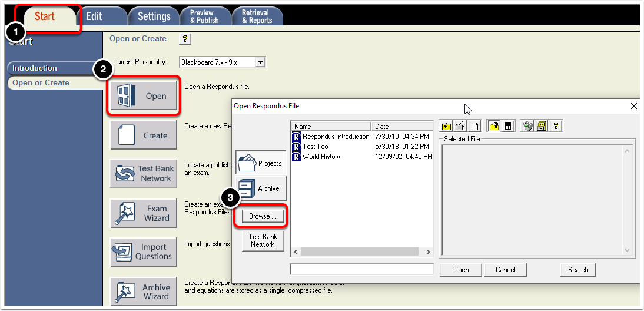Viewport: 644px width, 311px height.
Task: Expand the Current Personality dropdown
Action: [x=260, y=62]
